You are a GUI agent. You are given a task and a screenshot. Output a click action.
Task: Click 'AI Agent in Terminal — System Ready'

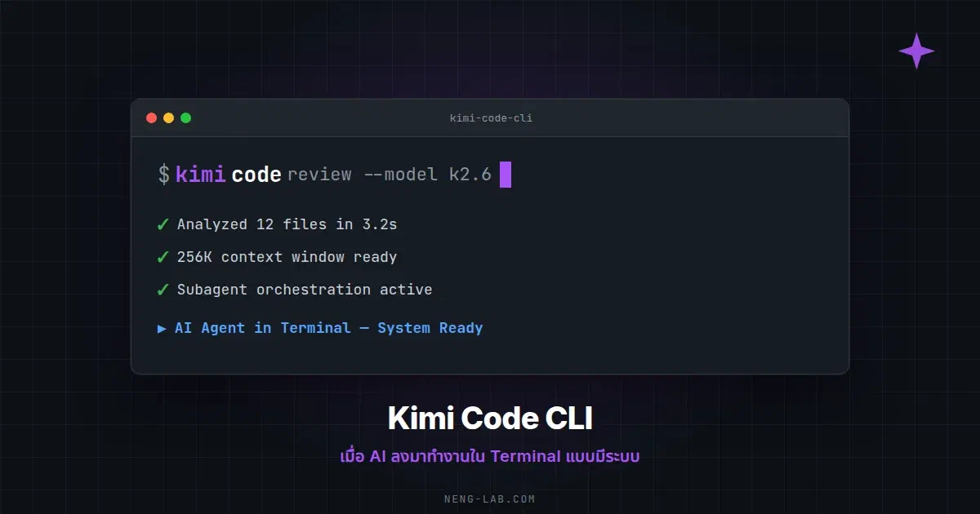328,328
